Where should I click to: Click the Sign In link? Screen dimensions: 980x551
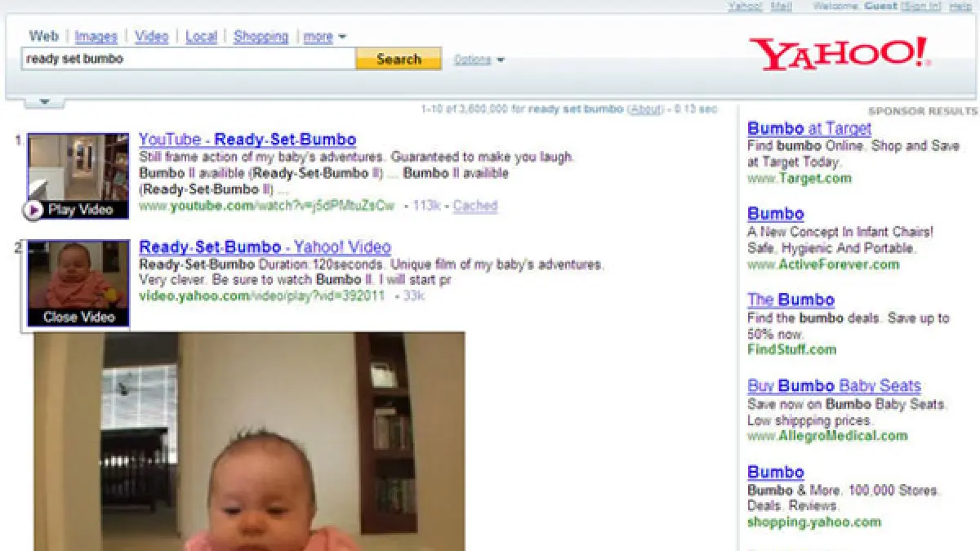pyautogui.click(x=921, y=6)
